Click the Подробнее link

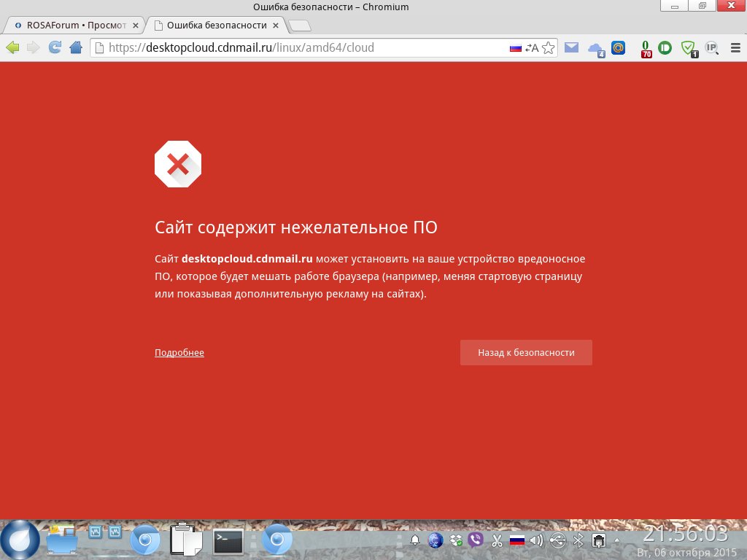click(x=179, y=353)
